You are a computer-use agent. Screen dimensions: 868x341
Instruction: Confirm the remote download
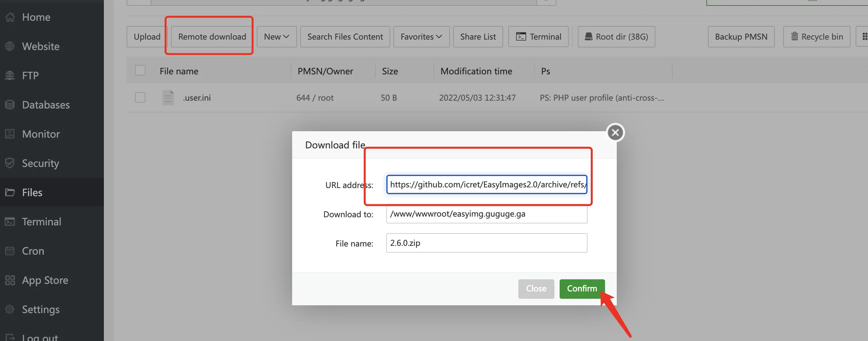click(582, 289)
